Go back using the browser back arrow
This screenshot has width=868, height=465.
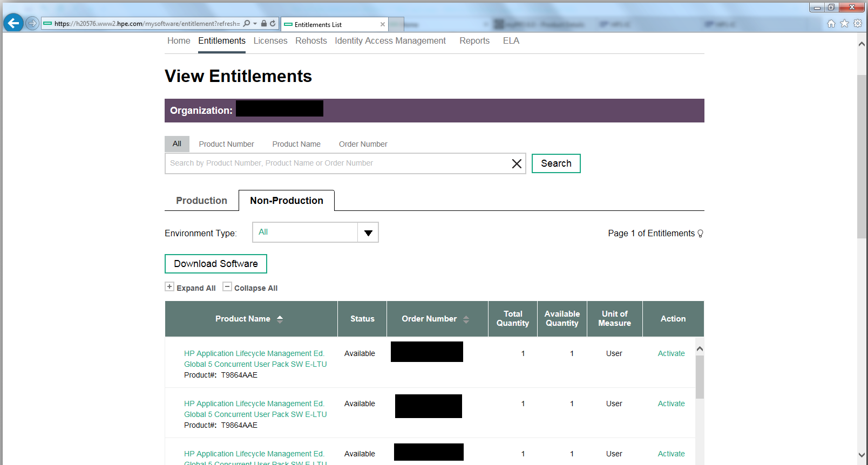(x=13, y=23)
